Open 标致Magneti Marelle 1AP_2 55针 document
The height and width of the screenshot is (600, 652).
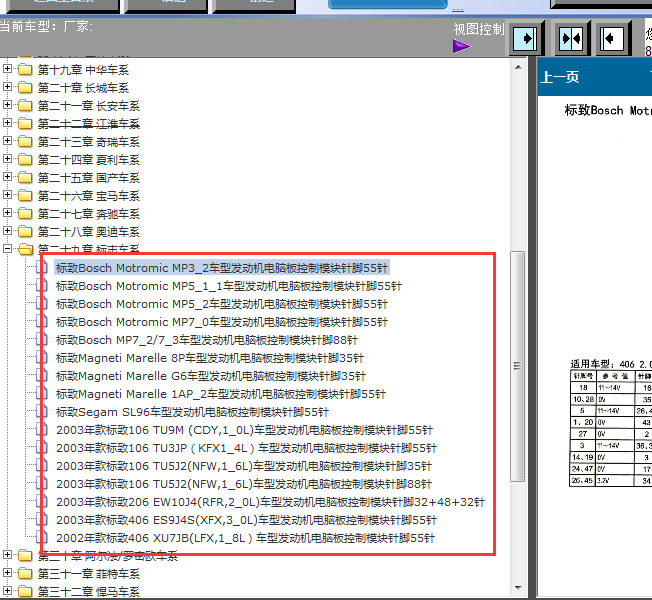(x=221, y=394)
